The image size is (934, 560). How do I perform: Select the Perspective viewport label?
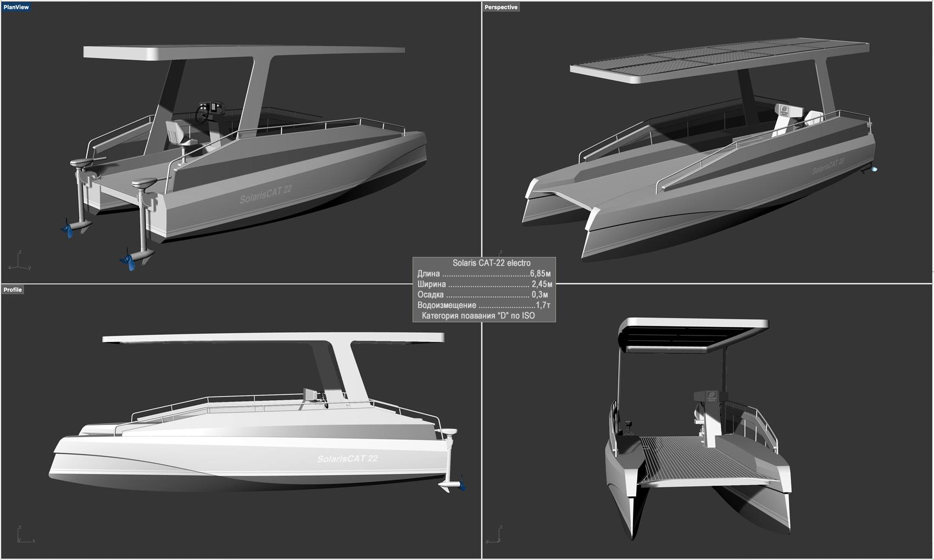[x=501, y=7]
